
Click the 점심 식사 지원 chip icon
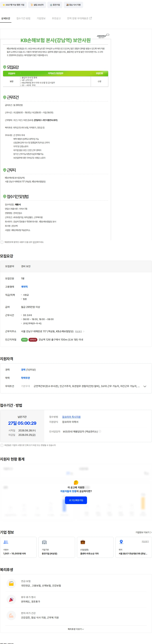point(67,5)
